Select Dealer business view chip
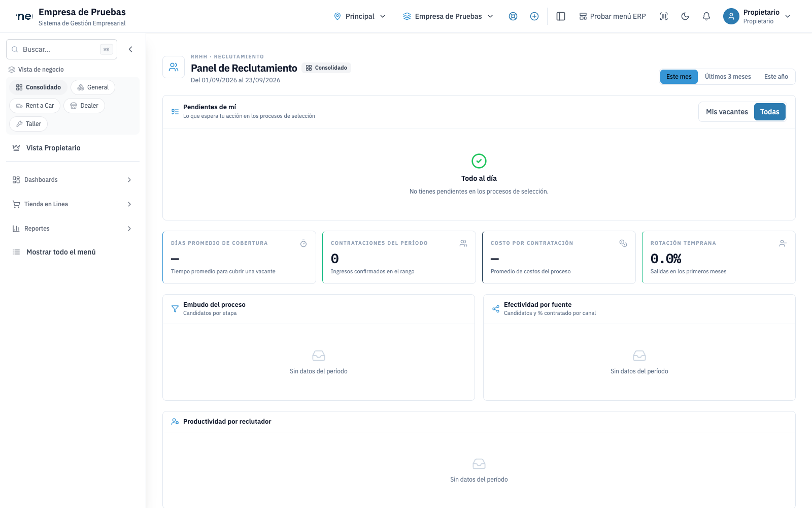Screen dimensions: 812x508 [84, 106]
